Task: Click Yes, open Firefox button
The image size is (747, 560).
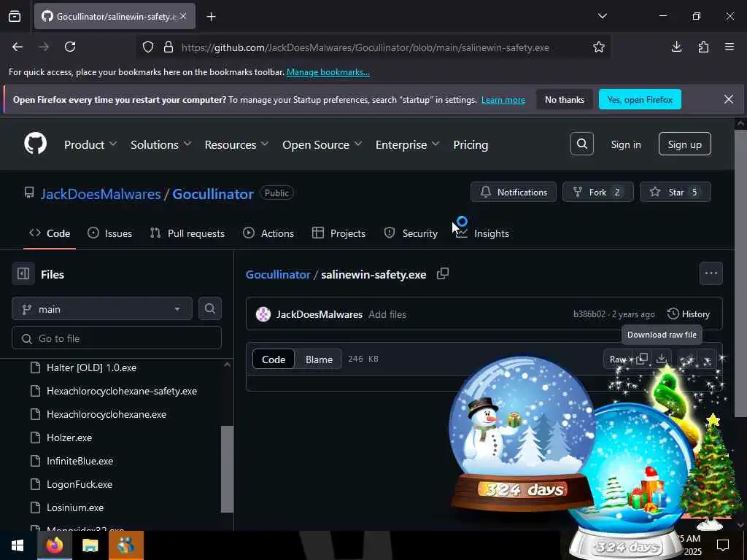Action: coord(640,99)
